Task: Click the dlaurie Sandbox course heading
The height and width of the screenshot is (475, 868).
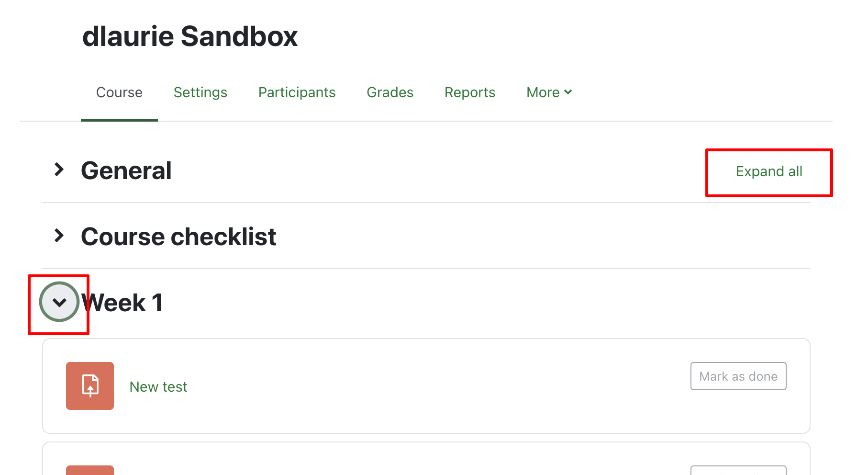Action: [x=190, y=37]
